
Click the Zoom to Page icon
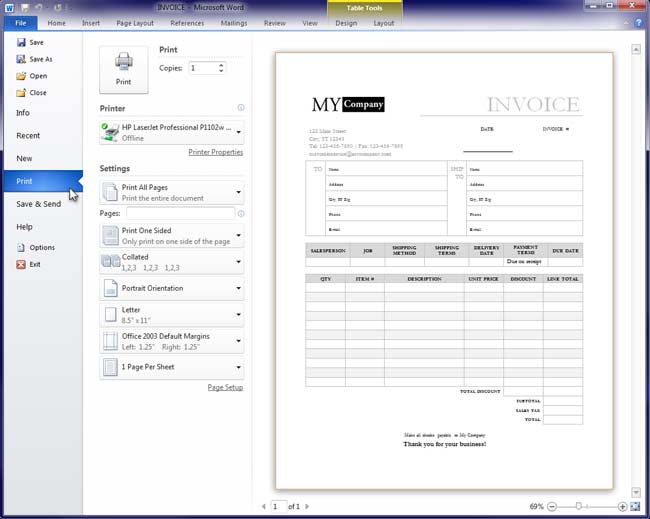coord(635,506)
